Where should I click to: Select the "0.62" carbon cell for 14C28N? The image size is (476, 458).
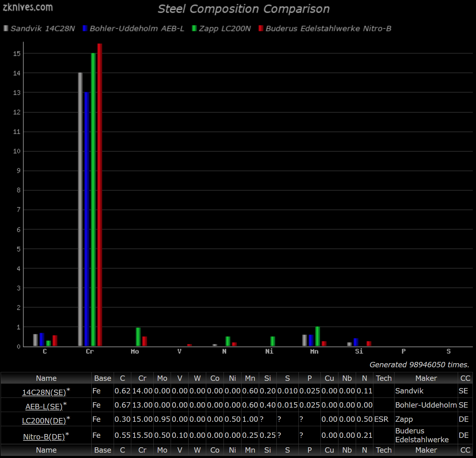pyautogui.click(x=122, y=391)
